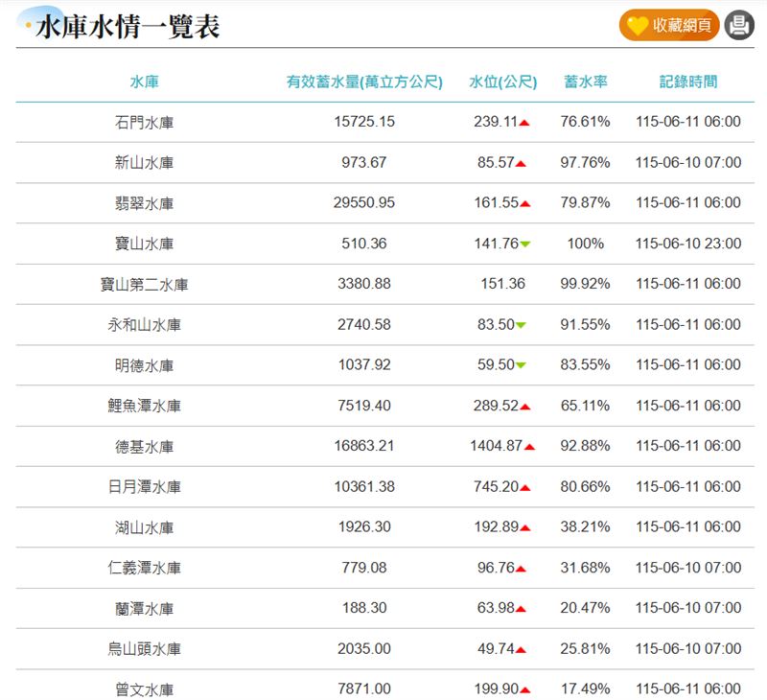Select the 翡翠水庫 row name
Viewport: 767px width, 700px height.
[x=145, y=203]
